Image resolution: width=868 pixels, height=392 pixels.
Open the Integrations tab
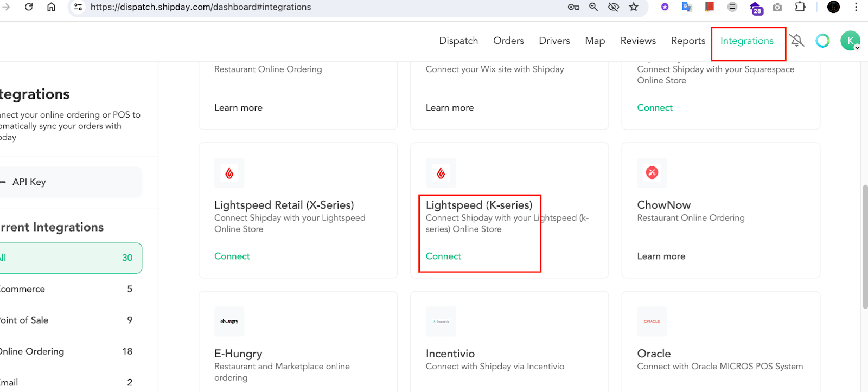[746, 41]
